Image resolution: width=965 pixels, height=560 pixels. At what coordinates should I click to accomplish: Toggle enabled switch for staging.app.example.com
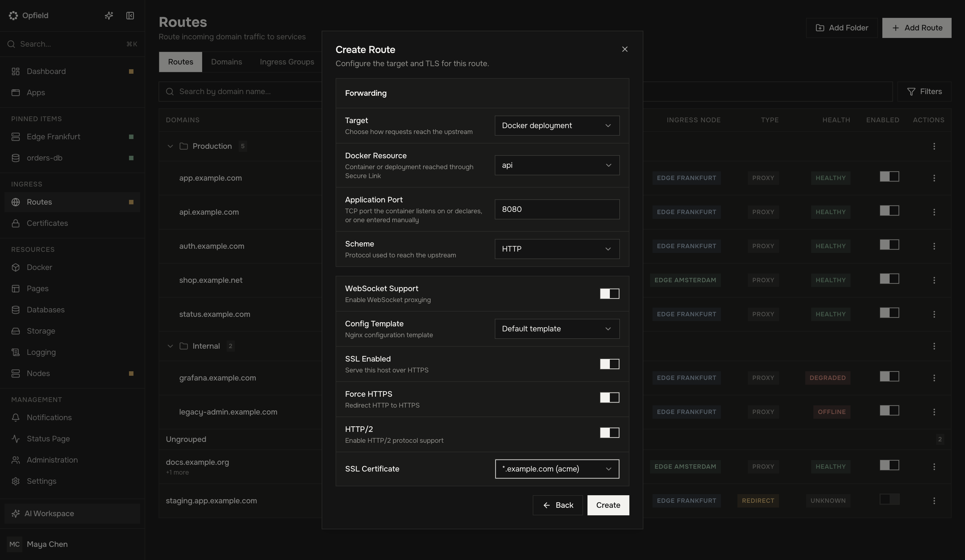pyautogui.click(x=889, y=499)
